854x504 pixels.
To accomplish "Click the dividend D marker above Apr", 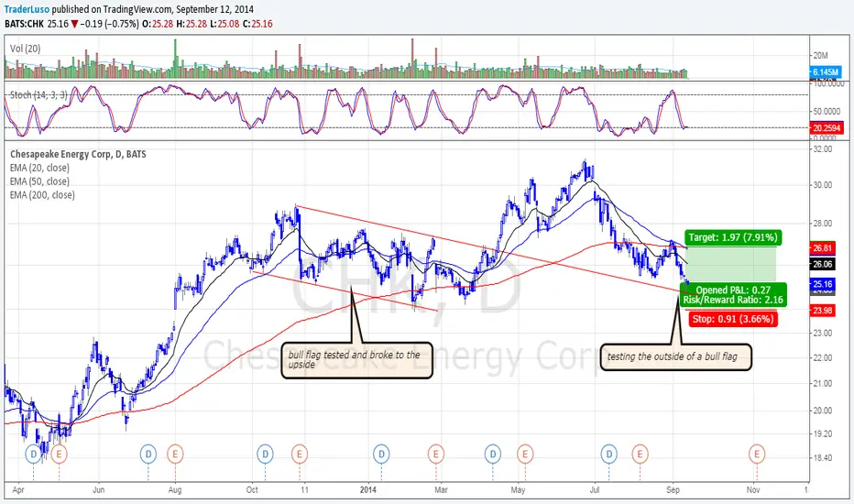I will [x=33, y=454].
